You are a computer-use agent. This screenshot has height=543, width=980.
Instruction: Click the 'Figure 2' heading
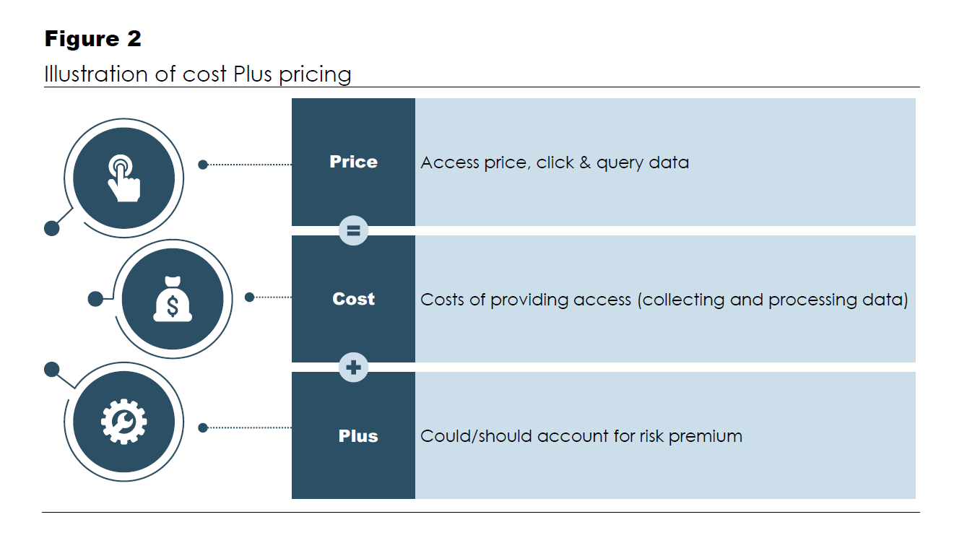click(x=93, y=39)
